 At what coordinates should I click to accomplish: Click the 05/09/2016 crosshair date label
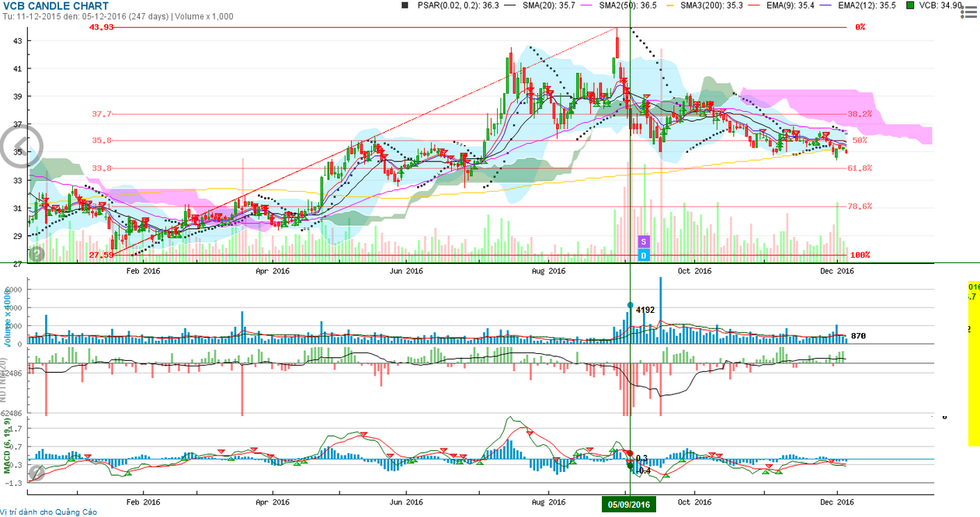[x=629, y=505]
